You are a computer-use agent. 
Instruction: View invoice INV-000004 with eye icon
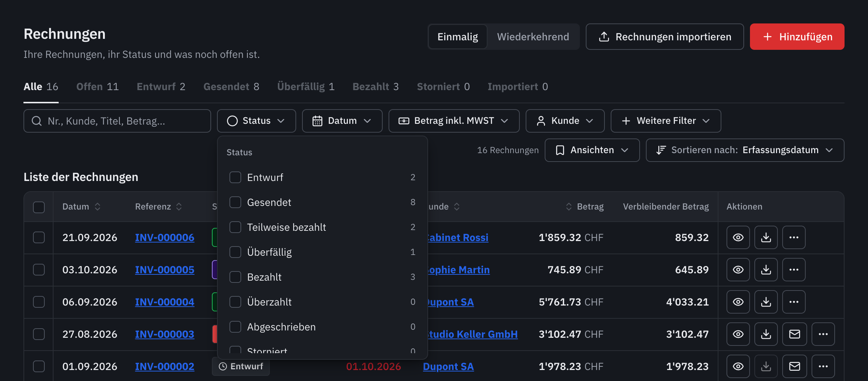(738, 302)
